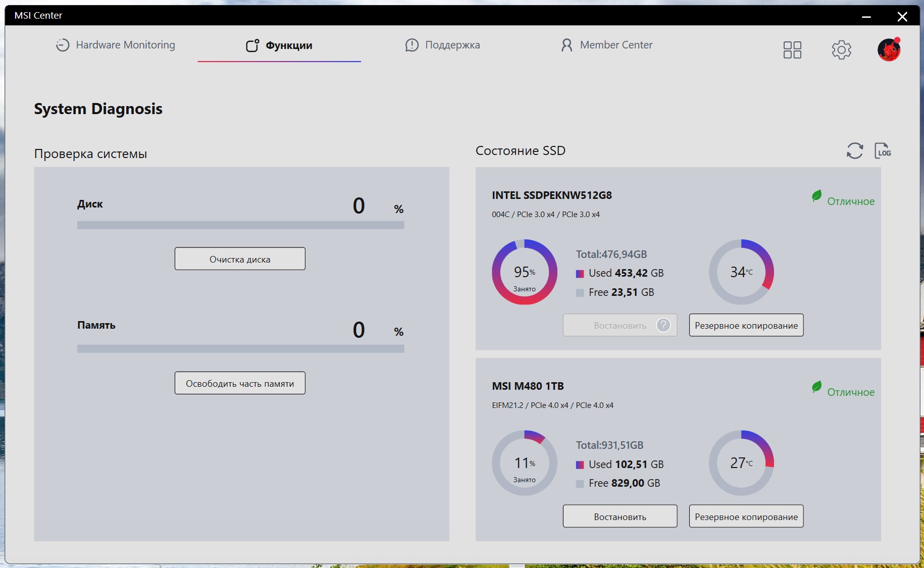The width and height of the screenshot is (924, 568).
Task: Close the MSI Center window
Action: [x=902, y=17]
